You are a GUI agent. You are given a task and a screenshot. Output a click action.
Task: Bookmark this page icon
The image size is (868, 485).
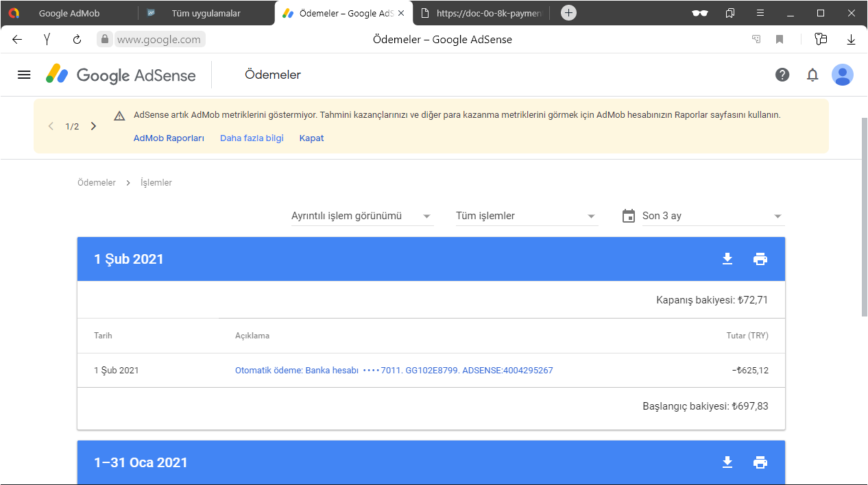coord(780,39)
